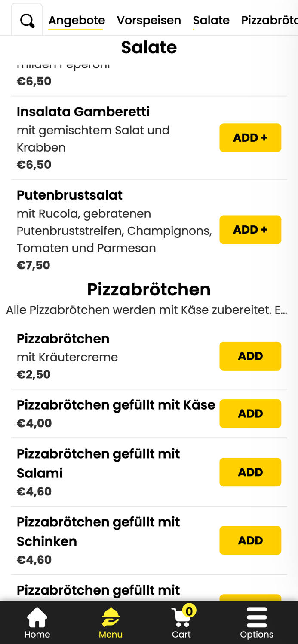Add Pizzabrötchen gefüllt mit Schinken

pos(250,540)
